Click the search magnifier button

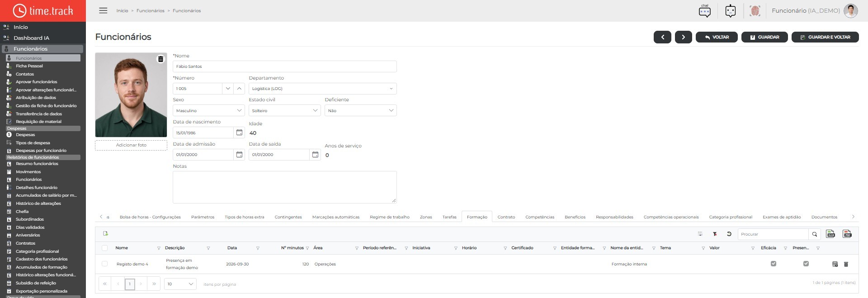tap(815, 234)
